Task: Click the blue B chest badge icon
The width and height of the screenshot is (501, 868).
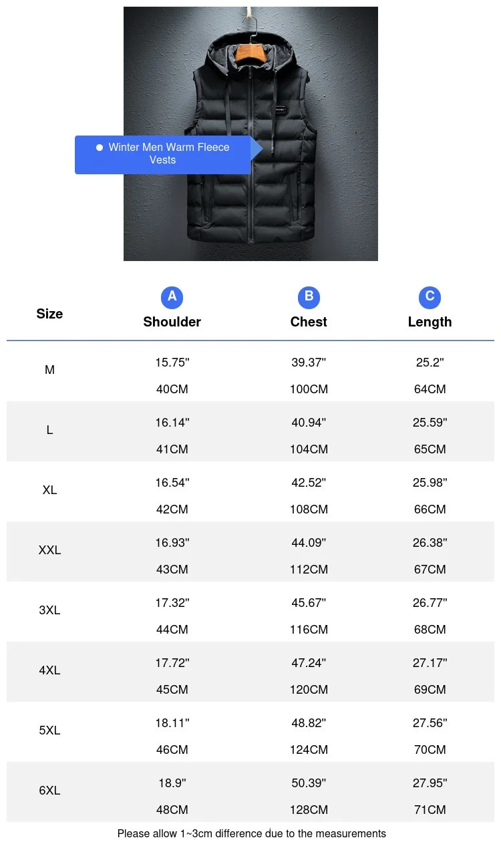Action: pyautogui.click(x=309, y=297)
